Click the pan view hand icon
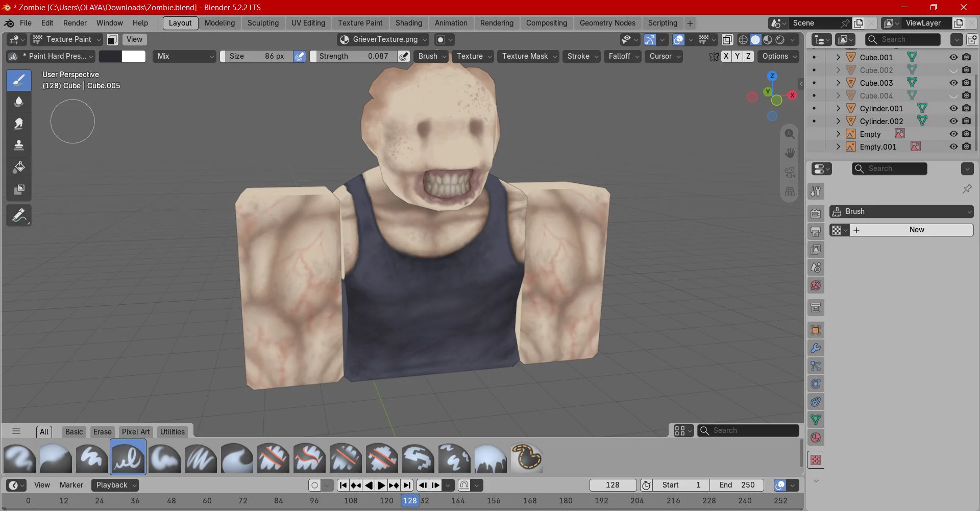 pos(790,153)
